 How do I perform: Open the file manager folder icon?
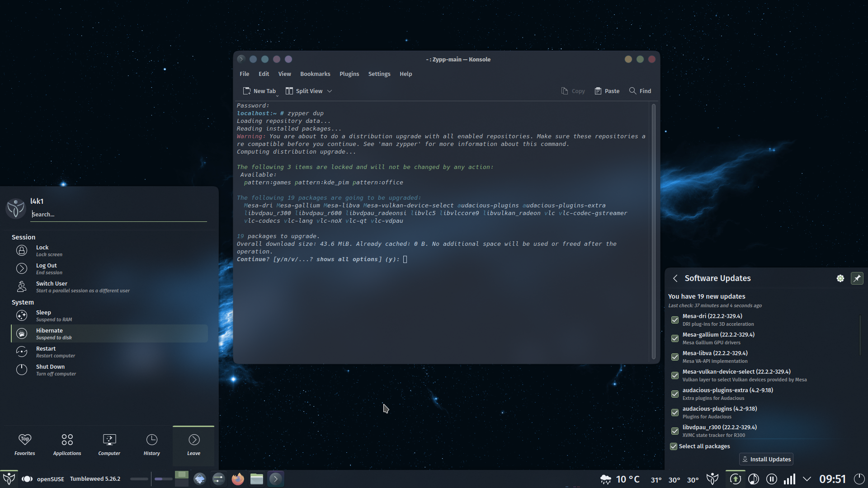pyautogui.click(x=257, y=479)
